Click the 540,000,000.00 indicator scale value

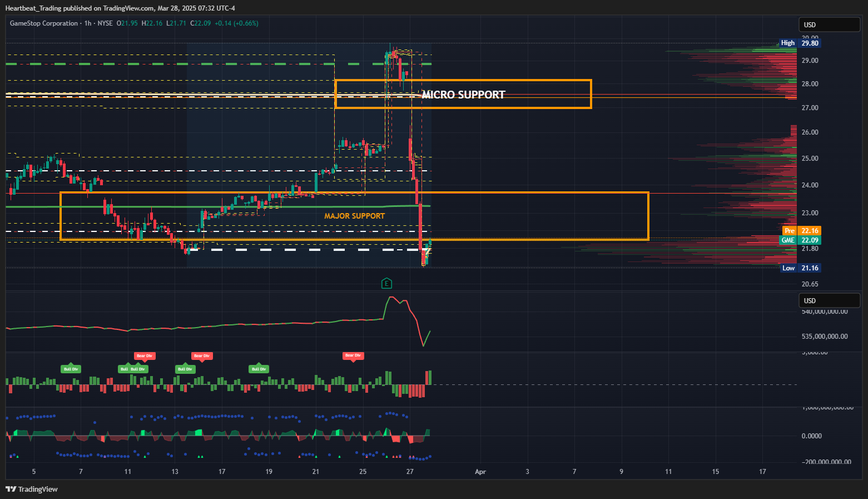[x=825, y=312]
